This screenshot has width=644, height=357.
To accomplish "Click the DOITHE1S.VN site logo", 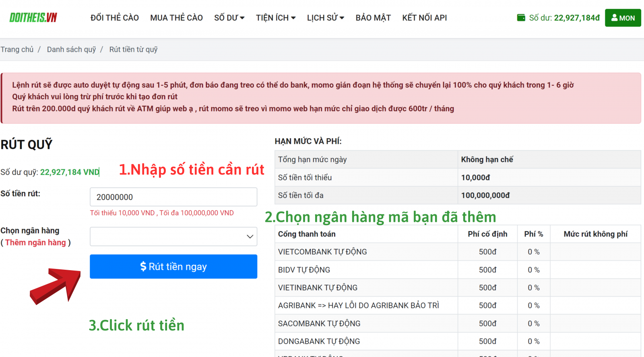I will (33, 18).
